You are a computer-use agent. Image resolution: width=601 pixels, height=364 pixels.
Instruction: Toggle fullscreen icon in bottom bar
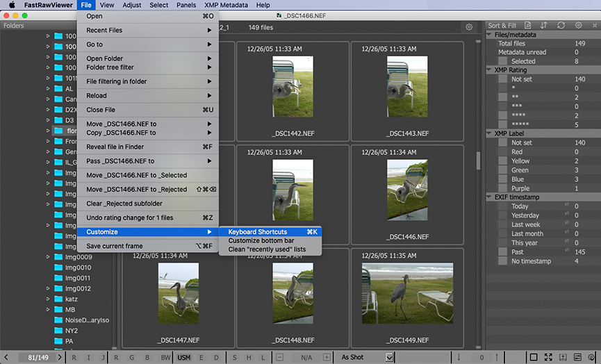tap(548, 357)
